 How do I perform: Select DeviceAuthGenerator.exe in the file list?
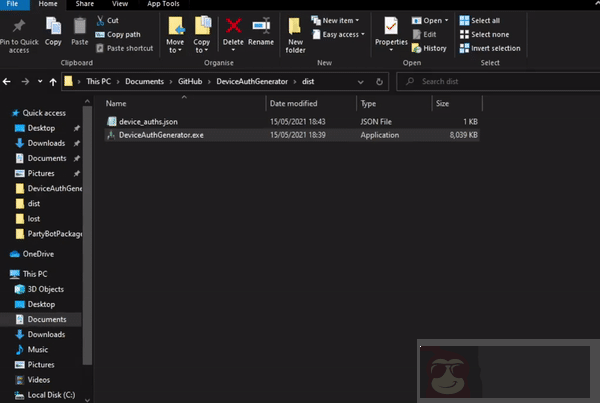point(160,134)
